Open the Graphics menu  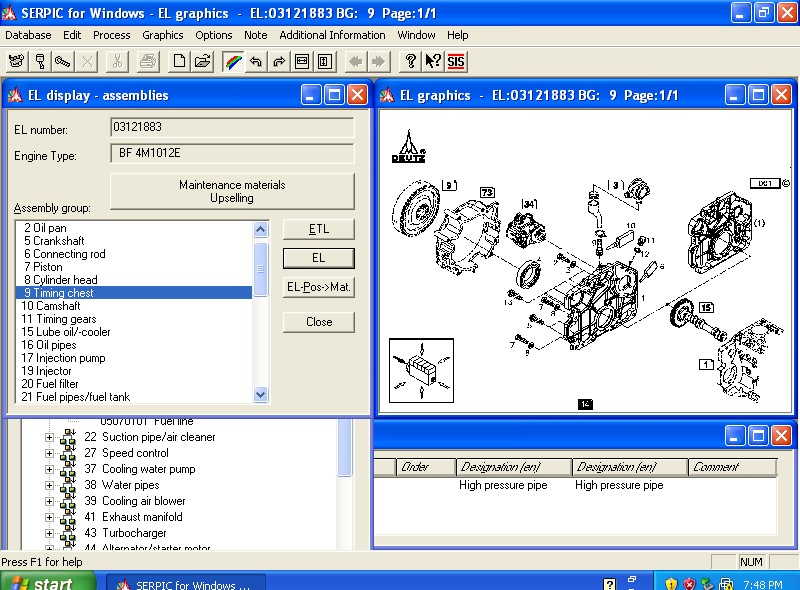(x=163, y=35)
